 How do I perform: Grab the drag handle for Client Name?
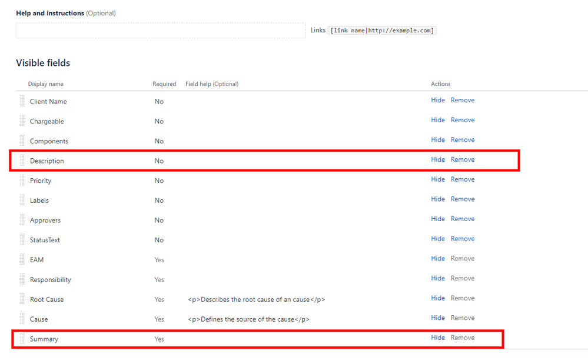[22, 101]
